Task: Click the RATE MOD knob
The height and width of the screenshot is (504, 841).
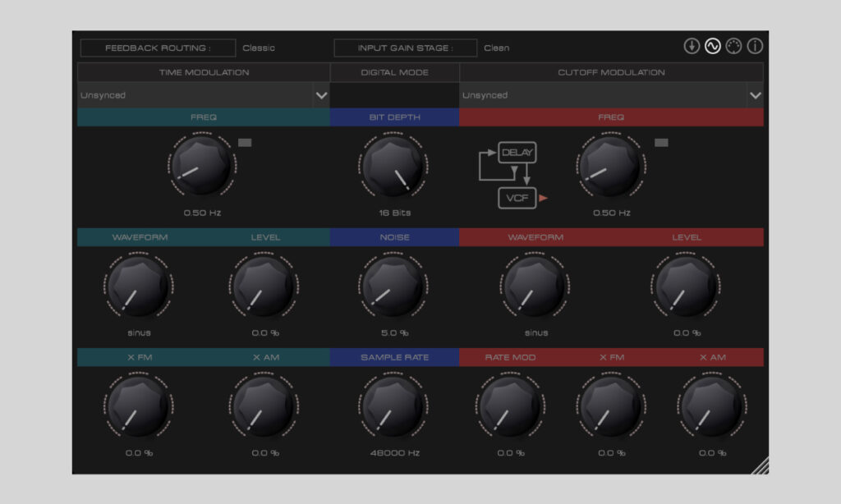Action: (510, 405)
